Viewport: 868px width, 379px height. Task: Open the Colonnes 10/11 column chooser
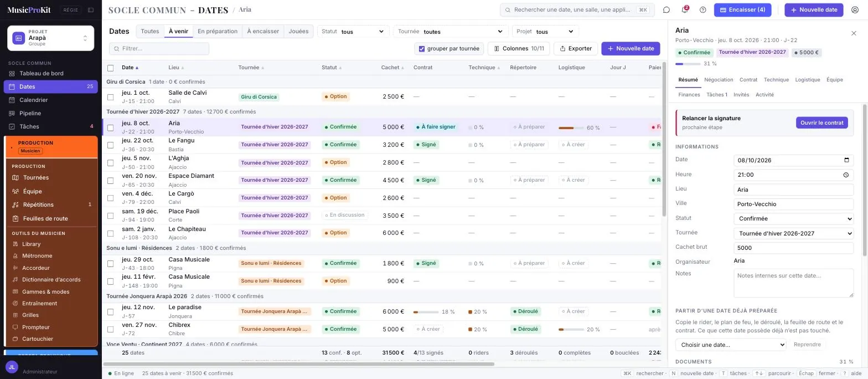pos(519,49)
